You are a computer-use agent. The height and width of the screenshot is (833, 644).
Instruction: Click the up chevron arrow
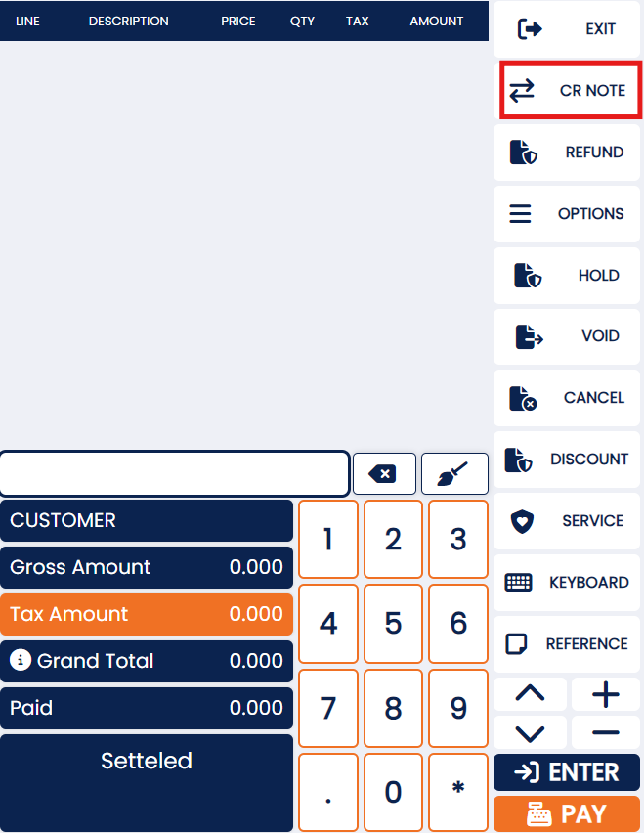[530, 694]
